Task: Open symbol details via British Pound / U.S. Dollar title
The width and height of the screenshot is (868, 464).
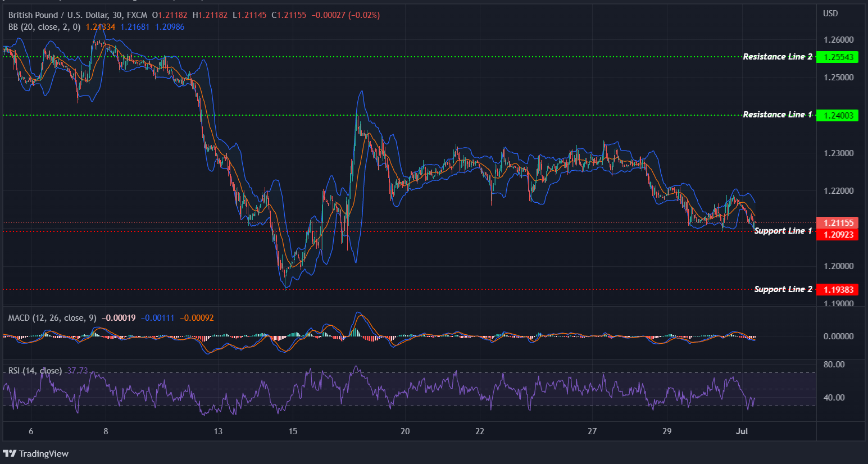Action: coord(56,15)
